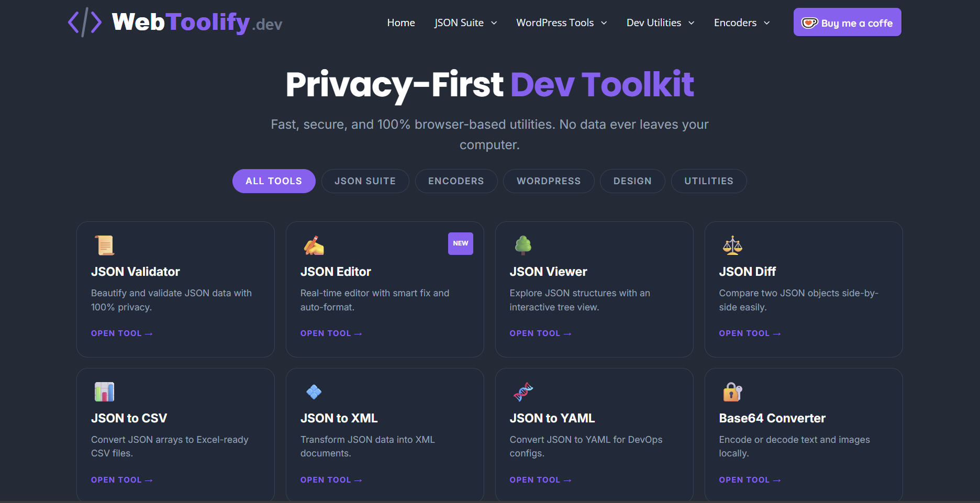980x503 pixels.
Task: Click the JSON Validator scroll icon
Action: 104,245
